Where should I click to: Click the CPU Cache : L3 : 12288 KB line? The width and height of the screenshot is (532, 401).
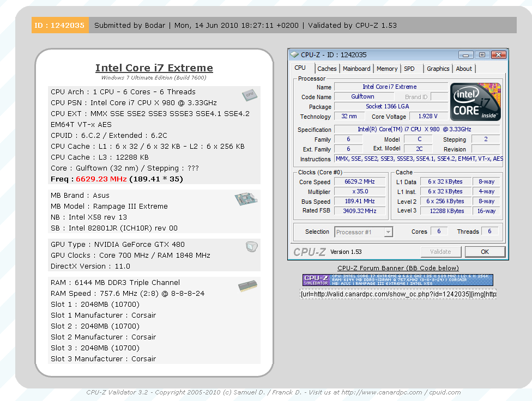[x=100, y=157]
